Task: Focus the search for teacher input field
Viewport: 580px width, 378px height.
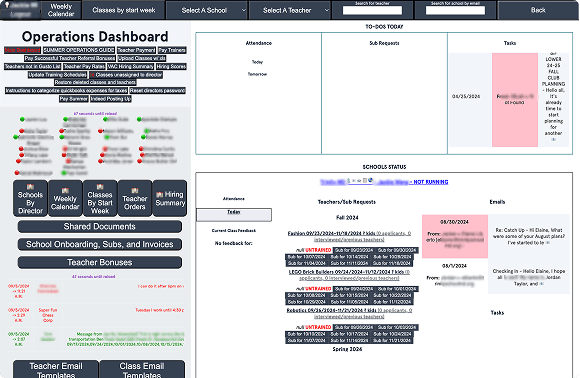Action: tap(372, 10)
